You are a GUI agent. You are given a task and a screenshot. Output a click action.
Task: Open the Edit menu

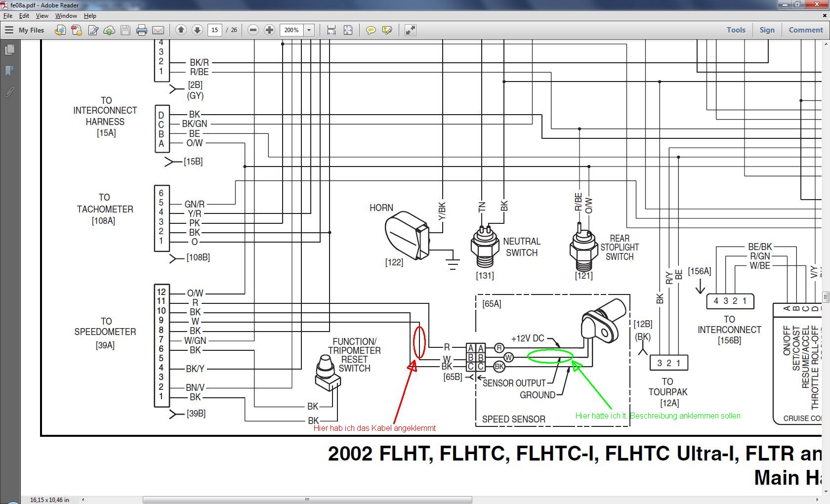coord(24,16)
